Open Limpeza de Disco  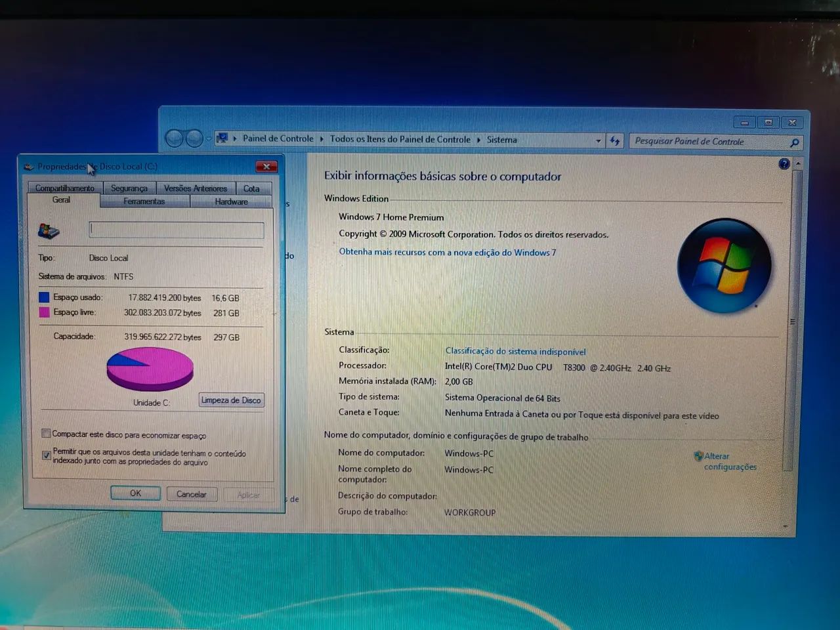pyautogui.click(x=231, y=400)
